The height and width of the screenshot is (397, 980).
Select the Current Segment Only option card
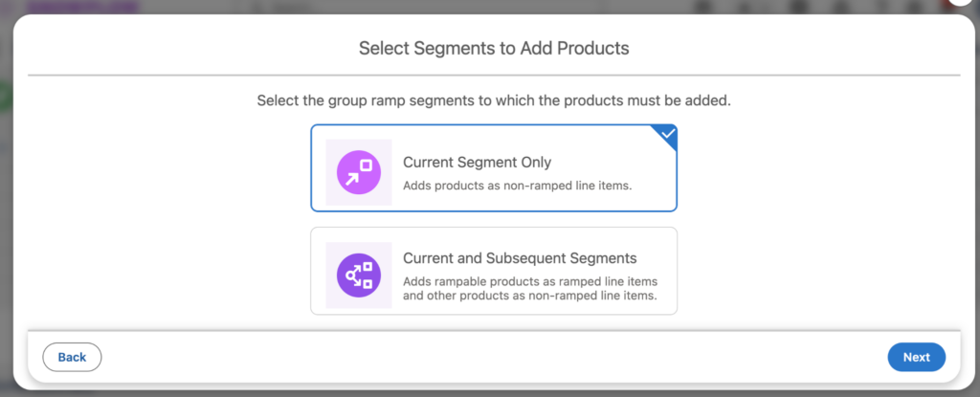[x=494, y=168]
